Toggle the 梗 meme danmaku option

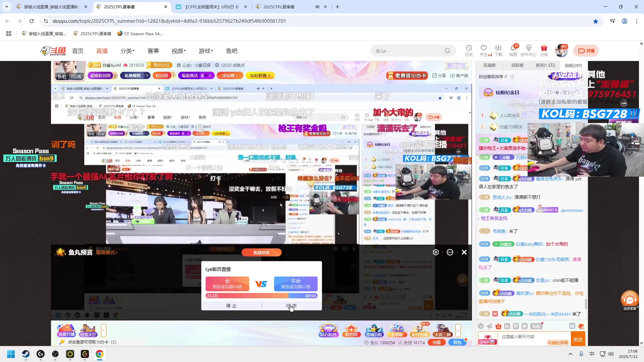pyautogui.click(x=525, y=326)
